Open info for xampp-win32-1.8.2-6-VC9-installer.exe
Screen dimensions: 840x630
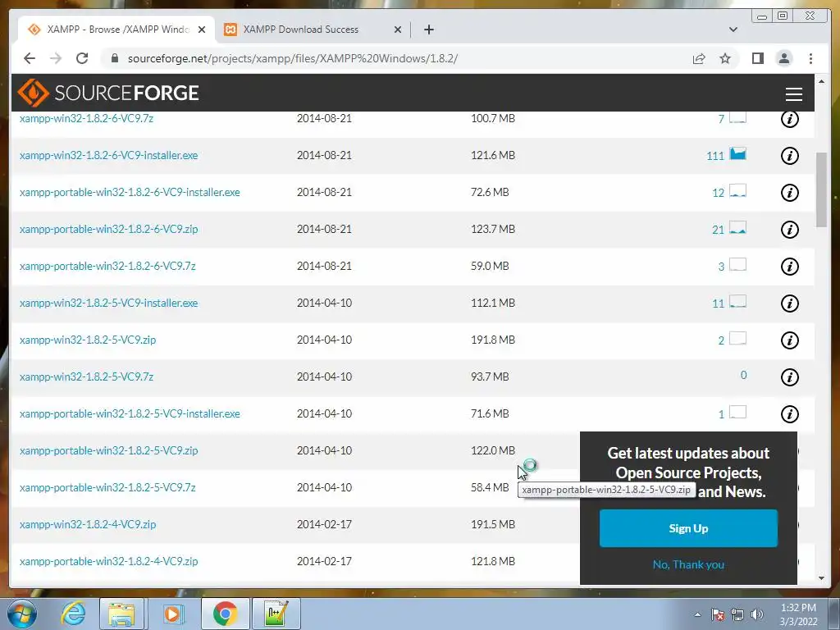point(790,156)
